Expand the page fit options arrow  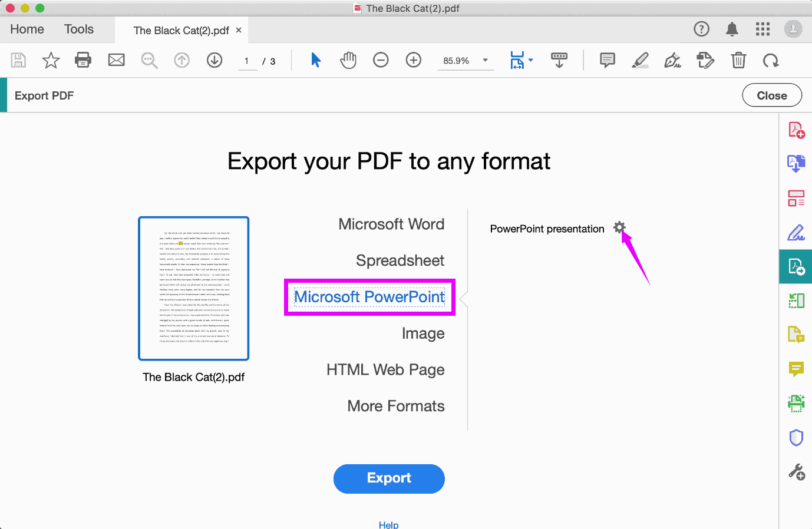[531, 60]
